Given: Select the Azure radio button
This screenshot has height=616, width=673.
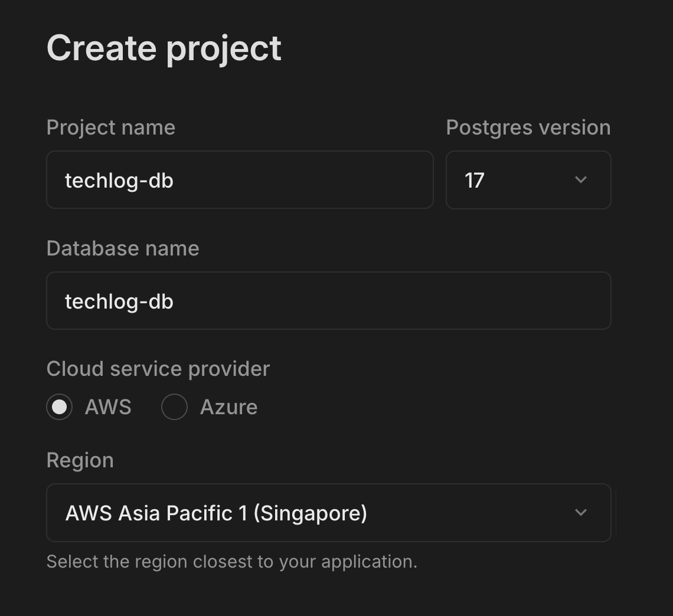Looking at the screenshot, I should 174,407.
